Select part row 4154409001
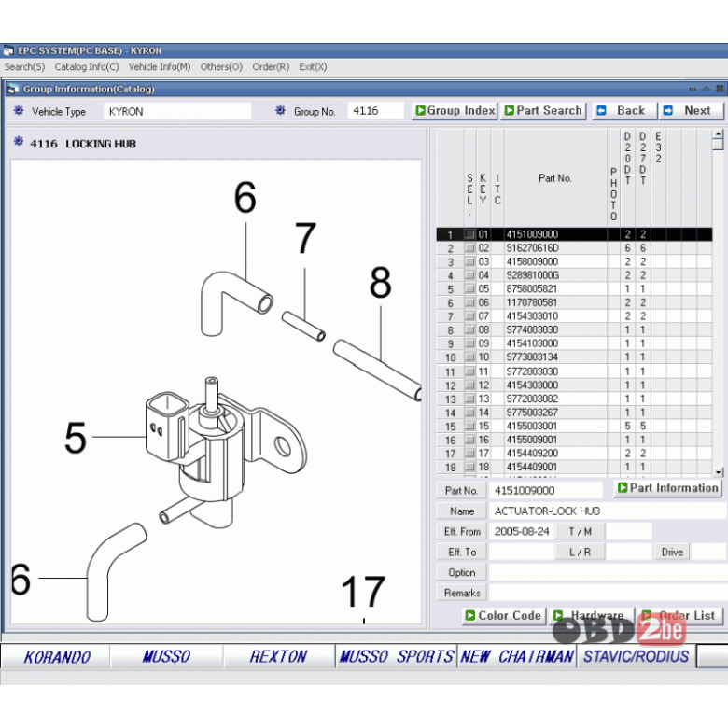728x728 pixels. click(574, 467)
